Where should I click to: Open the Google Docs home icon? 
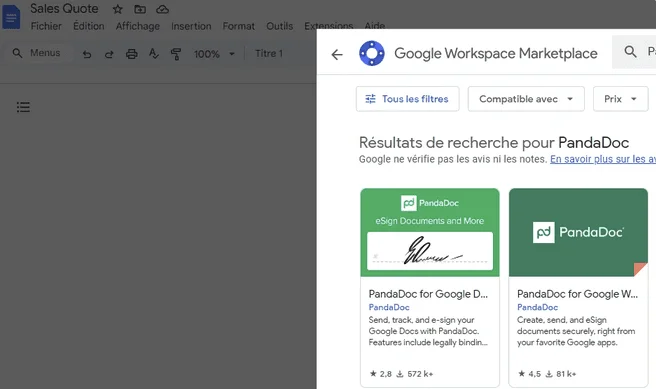coord(11,17)
